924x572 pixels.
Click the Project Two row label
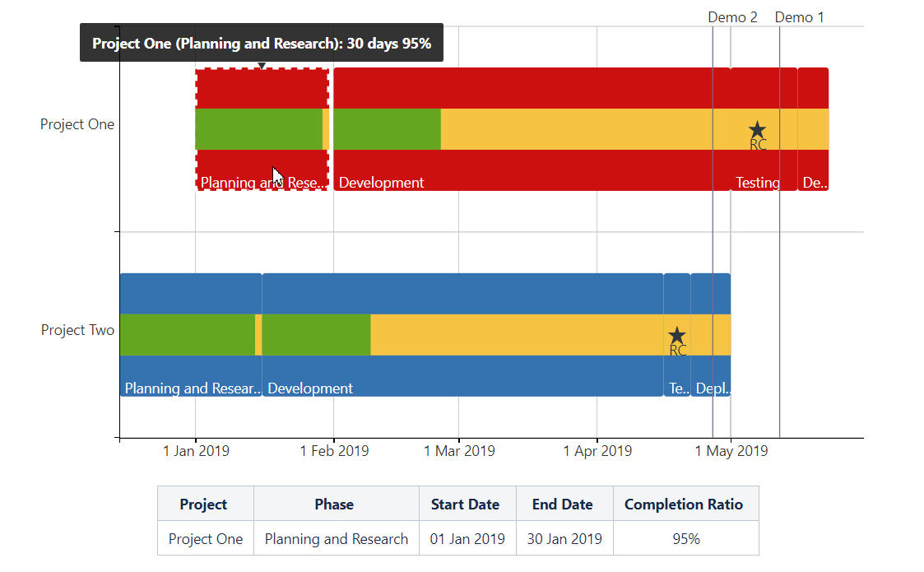(77, 330)
